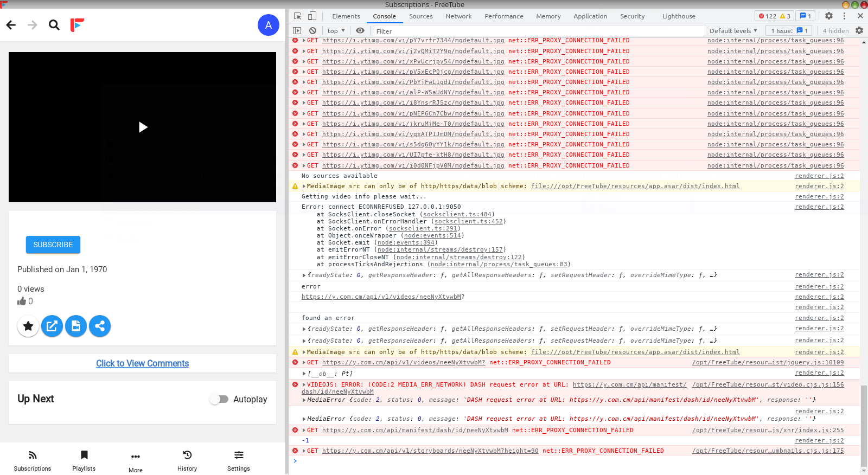Open the More menu in bottom navigation
Screen dimensions: 868x475
pyautogui.click(x=136, y=462)
